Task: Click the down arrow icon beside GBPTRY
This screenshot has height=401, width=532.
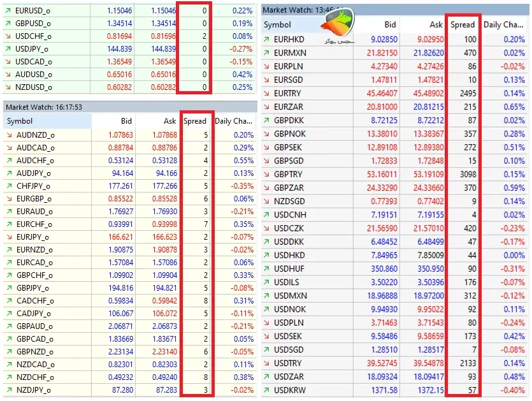Action: [267, 174]
